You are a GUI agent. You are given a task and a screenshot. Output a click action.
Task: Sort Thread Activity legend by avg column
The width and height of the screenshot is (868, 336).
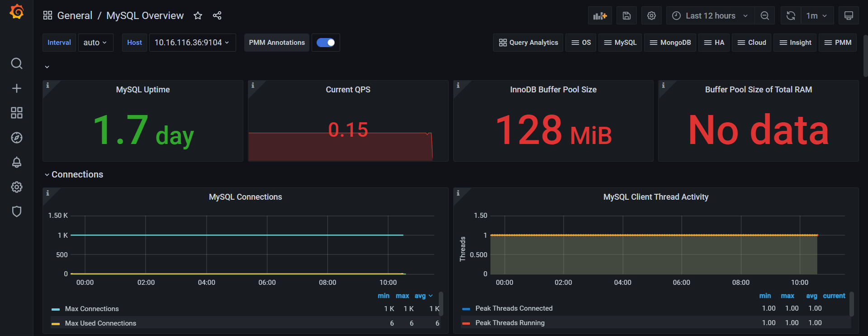coord(811,296)
